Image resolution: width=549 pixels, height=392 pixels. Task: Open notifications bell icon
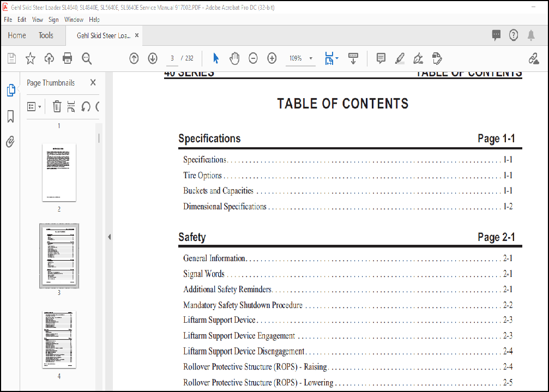[x=531, y=35]
